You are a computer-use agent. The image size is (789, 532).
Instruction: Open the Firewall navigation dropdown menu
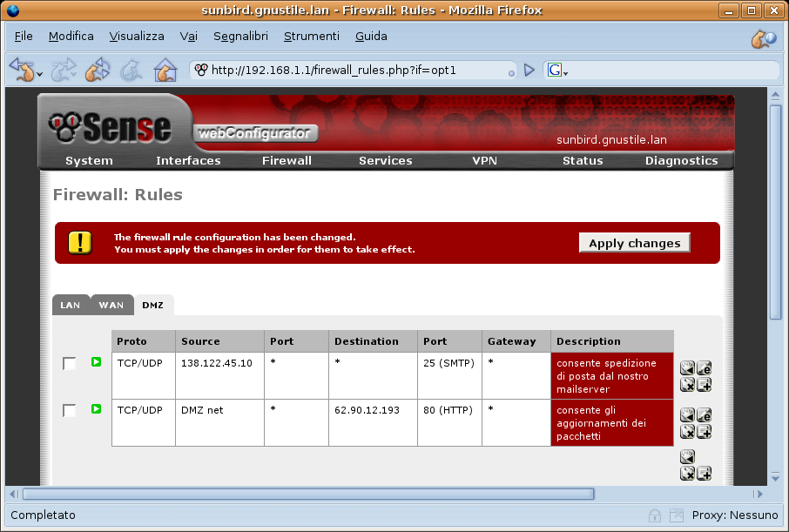point(287,160)
